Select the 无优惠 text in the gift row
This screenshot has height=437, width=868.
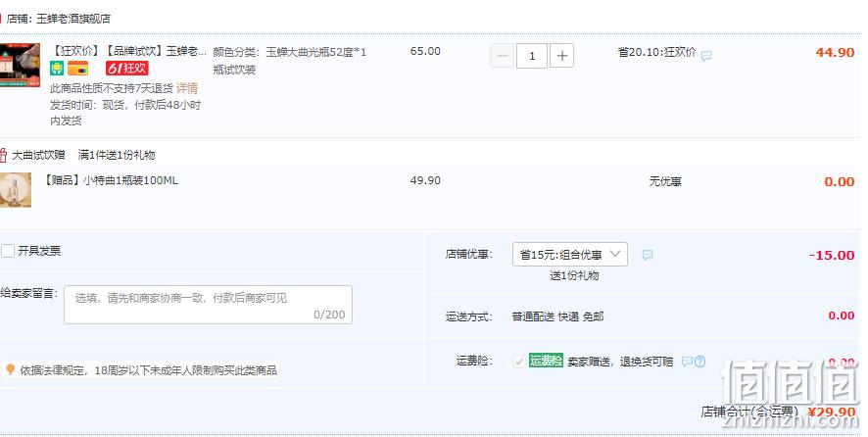point(665,181)
